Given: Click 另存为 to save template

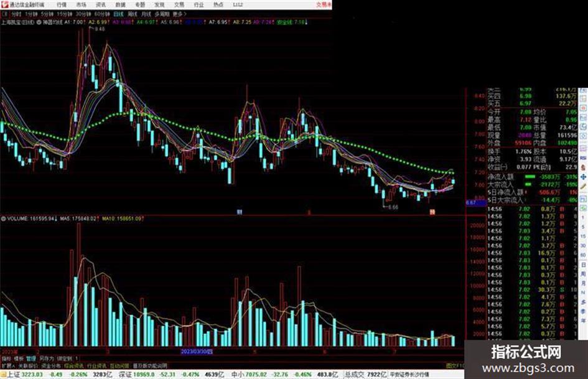Looking at the screenshot, I should tap(47, 358).
